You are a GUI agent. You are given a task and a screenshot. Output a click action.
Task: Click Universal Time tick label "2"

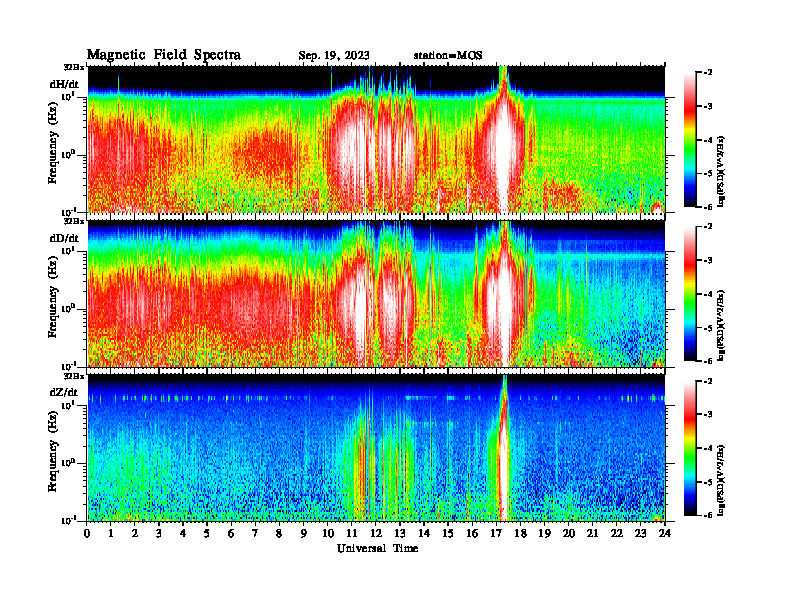point(135,534)
